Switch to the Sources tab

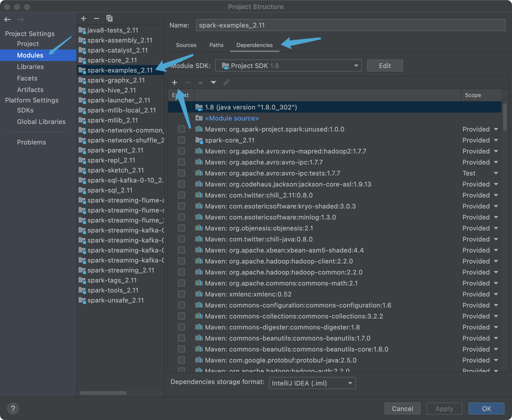pos(186,45)
